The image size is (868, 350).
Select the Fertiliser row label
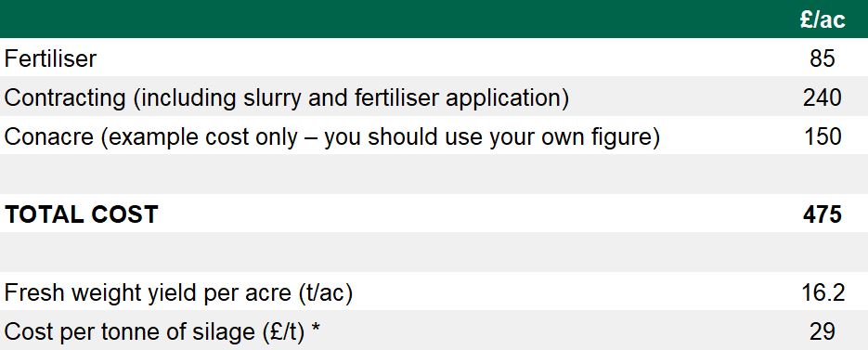[x=50, y=58]
